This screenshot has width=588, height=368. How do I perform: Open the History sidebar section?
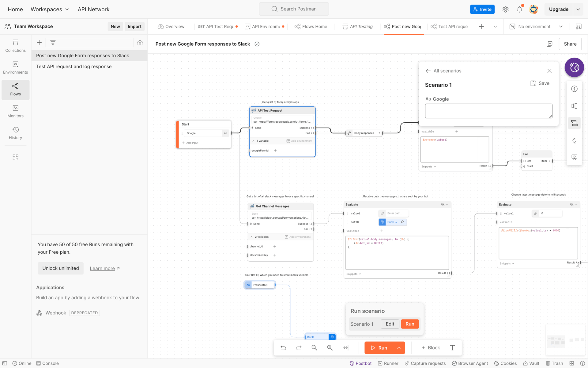click(x=15, y=133)
